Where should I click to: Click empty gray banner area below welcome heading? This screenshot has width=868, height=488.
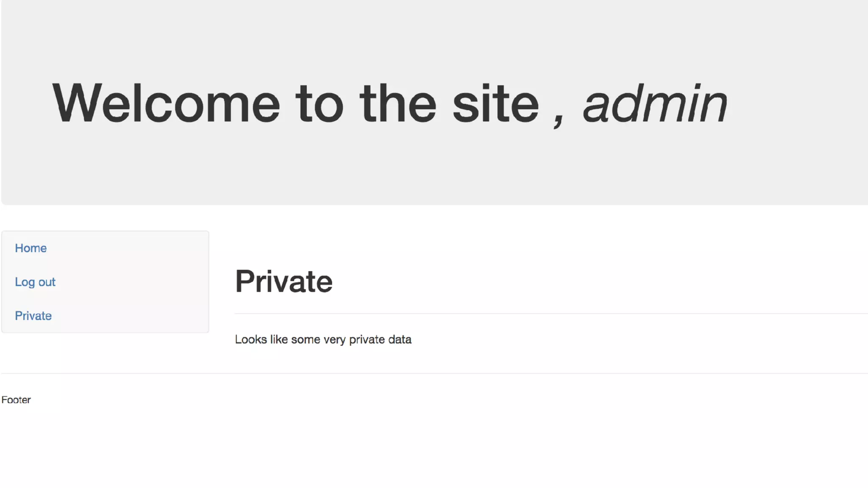click(424, 169)
